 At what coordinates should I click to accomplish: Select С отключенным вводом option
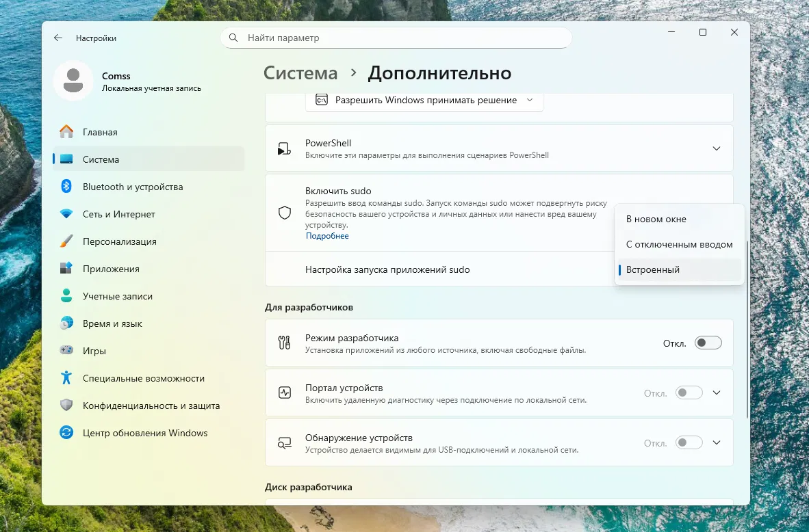pyautogui.click(x=680, y=244)
